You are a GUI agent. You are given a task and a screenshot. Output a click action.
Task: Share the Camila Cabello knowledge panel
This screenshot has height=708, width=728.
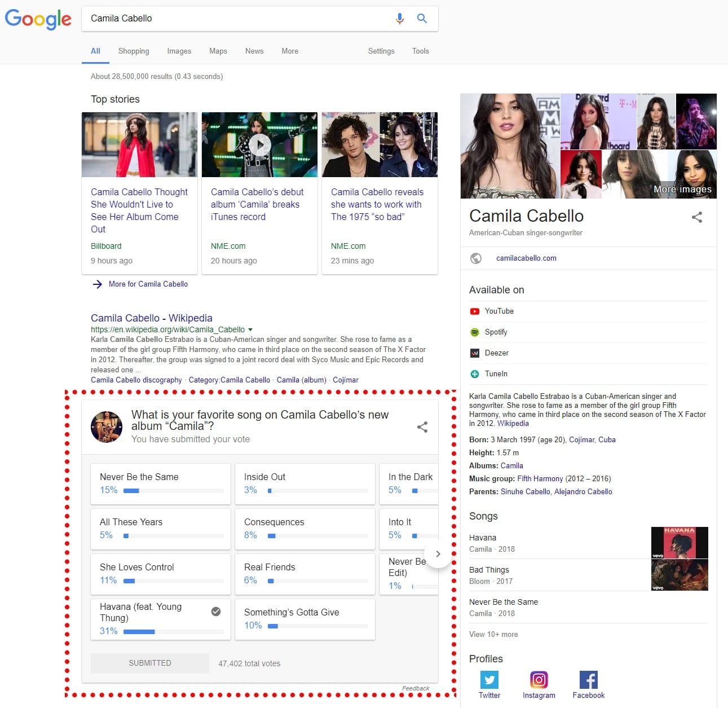(x=697, y=217)
